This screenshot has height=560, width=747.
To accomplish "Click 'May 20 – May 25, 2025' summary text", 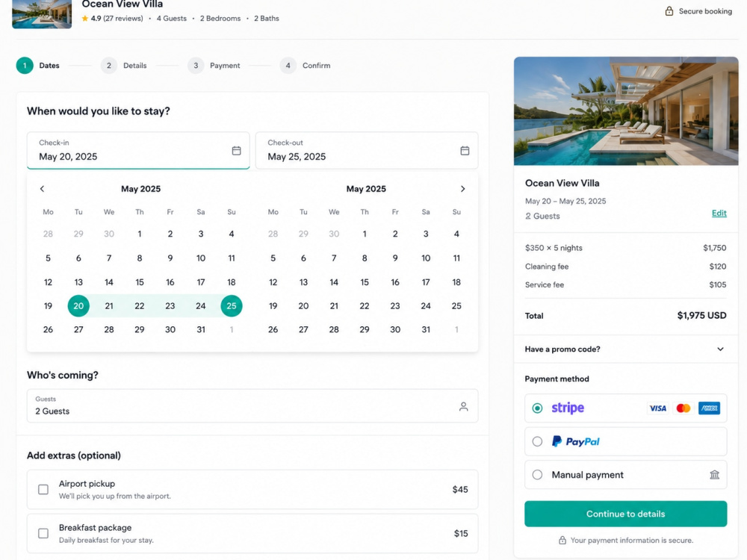I will tap(565, 201).
